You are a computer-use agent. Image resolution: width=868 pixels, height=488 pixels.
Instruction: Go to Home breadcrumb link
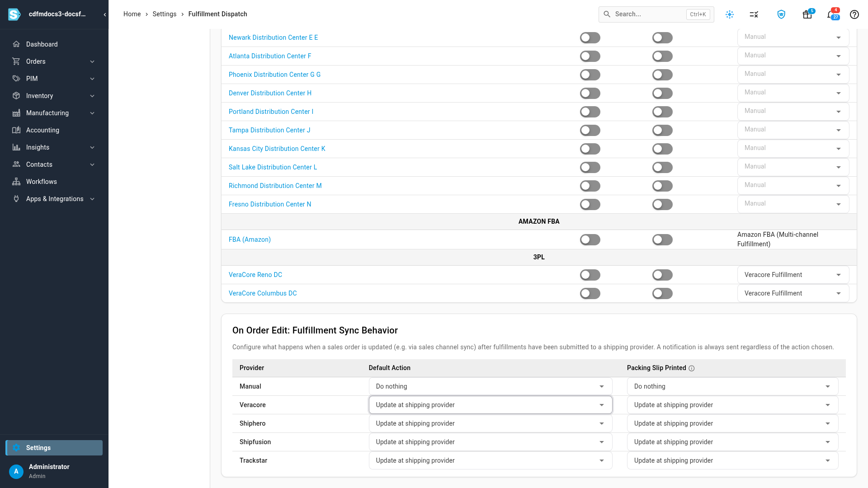pyautogui.click(x=132, y=14)
